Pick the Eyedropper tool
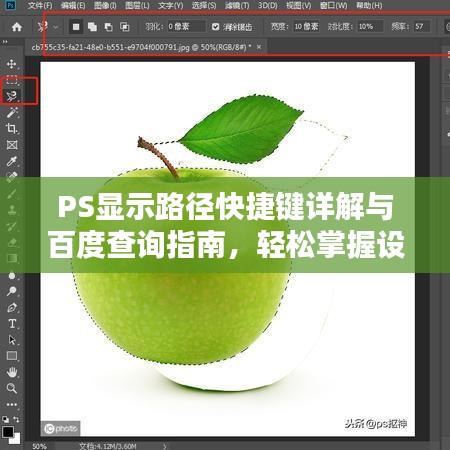The height and width of the screenshot is (450, 450). click(x=12, y=161)
